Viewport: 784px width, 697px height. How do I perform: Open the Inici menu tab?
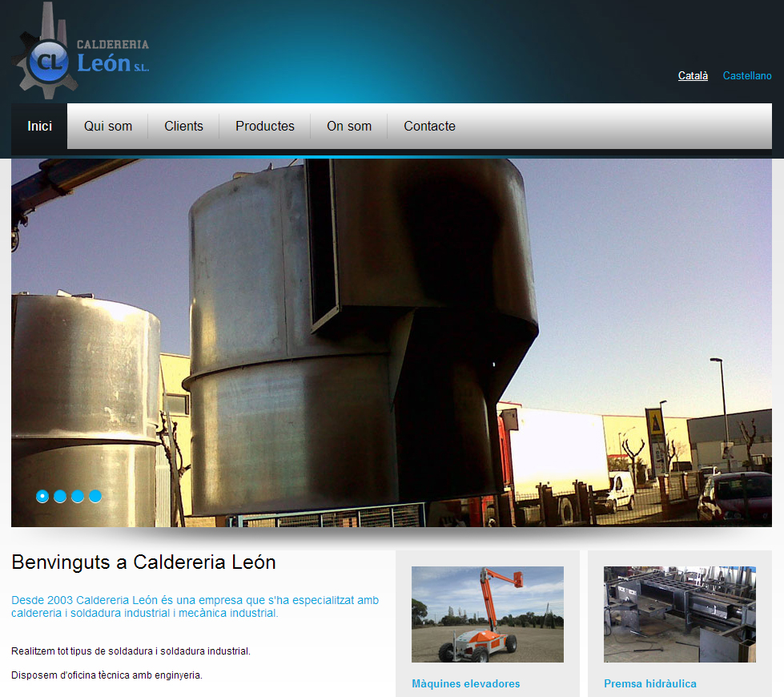(x=39, y=126)
